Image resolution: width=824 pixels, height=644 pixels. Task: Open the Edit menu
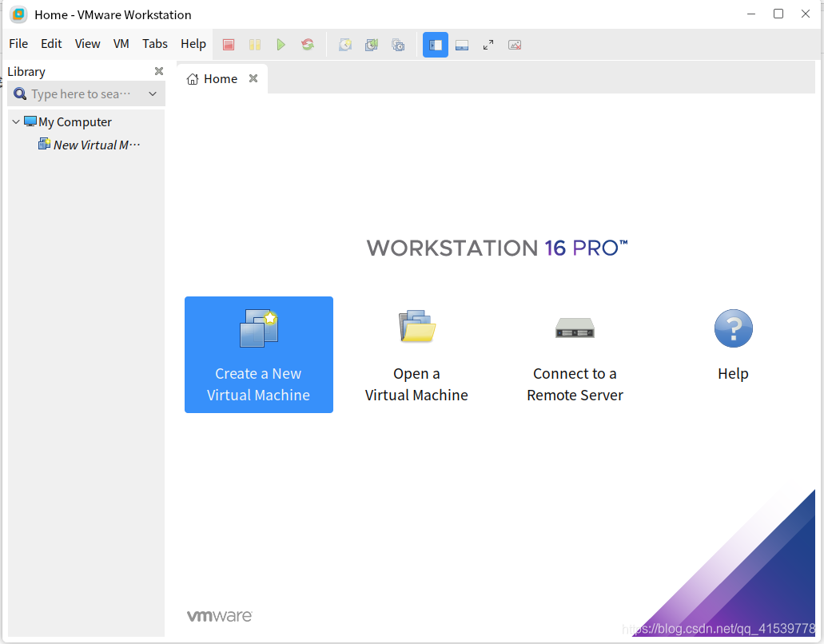tap(51, 44)
